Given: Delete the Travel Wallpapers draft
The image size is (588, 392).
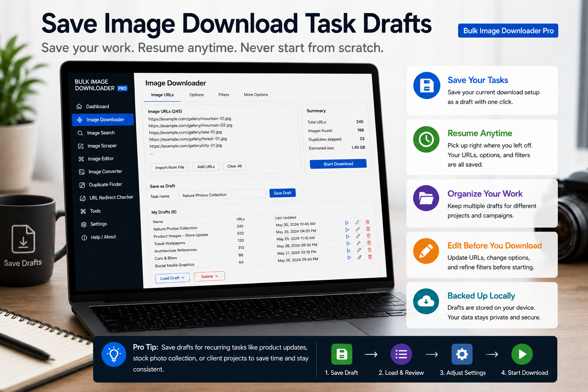Looking at the screenshot, I should tap(369, 236).
